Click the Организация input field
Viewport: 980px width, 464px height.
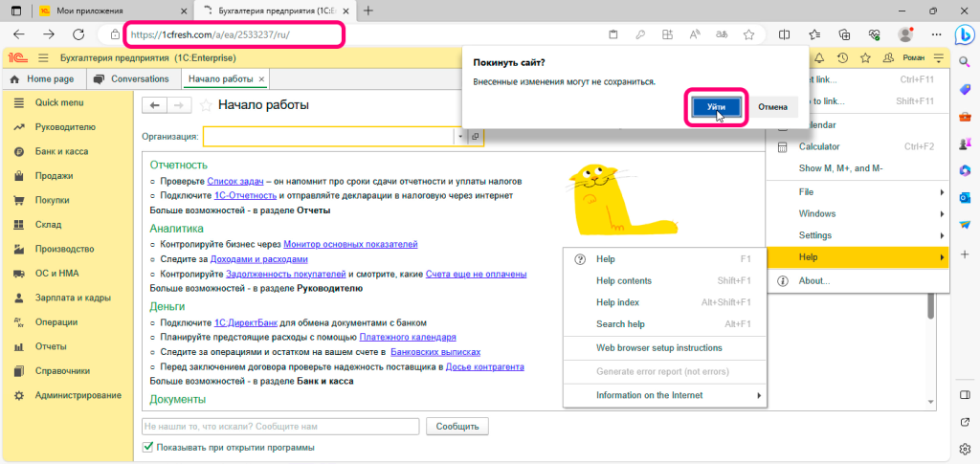coord(328,136)
